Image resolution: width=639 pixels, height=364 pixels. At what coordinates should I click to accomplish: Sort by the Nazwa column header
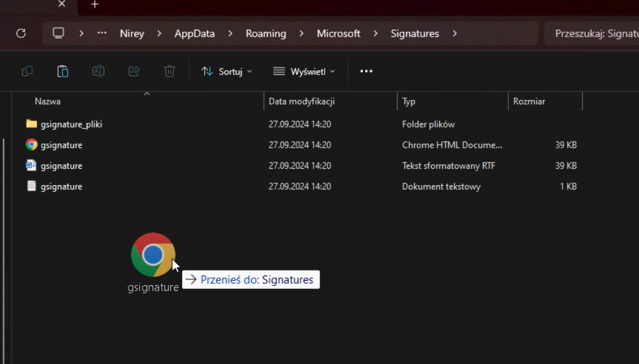coord(47,102)
